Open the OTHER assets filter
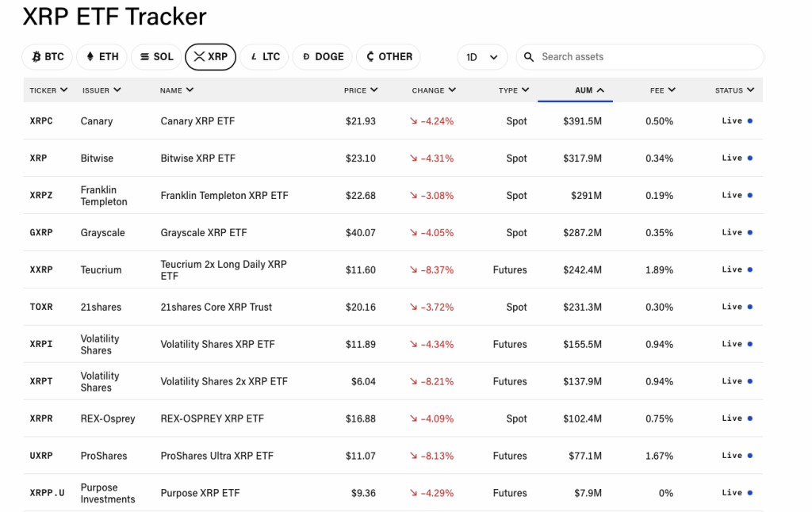 pyautogui.click(x=389, y=57)
